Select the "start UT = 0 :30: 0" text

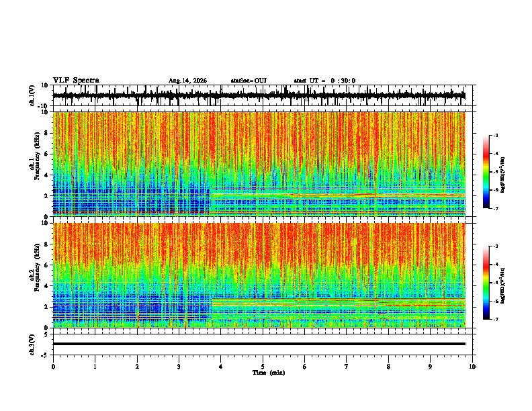tap(324, 81)
